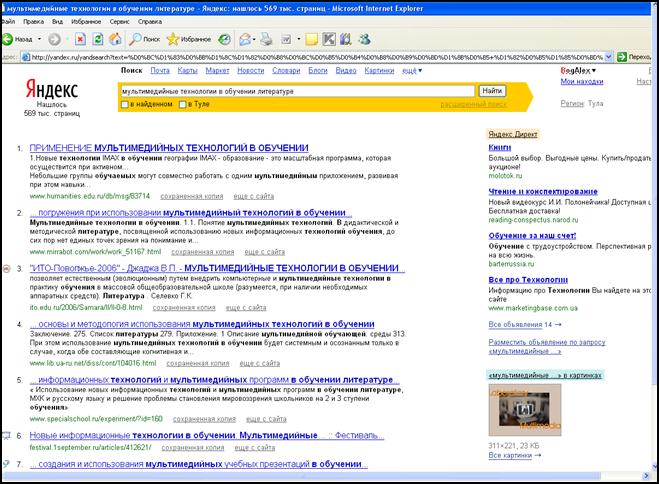Image resolution: width=659 pixels, height=484 pixels.
Task: Open the Маркет link
Action: click(x=217, y=71)
